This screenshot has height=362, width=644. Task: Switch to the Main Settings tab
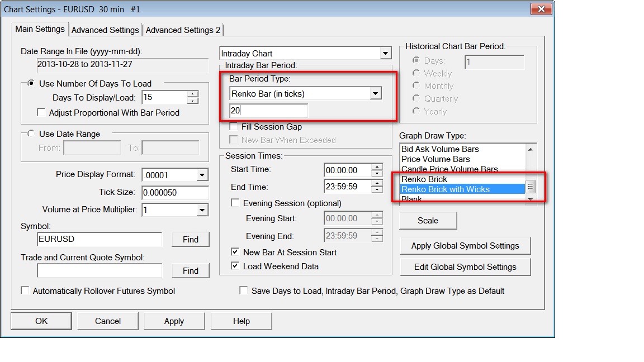click(x=40, y=29)
